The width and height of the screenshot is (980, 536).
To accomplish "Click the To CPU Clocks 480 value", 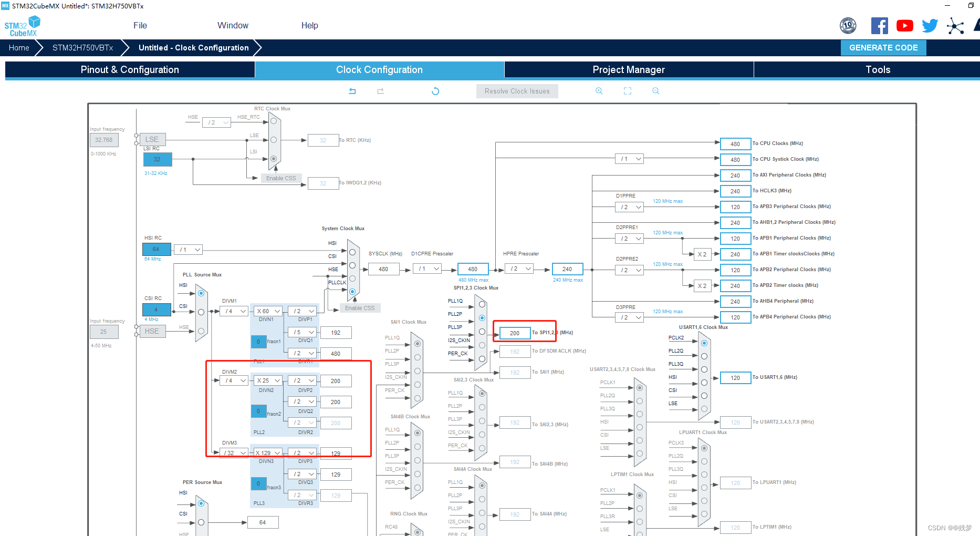I will 735,144.
